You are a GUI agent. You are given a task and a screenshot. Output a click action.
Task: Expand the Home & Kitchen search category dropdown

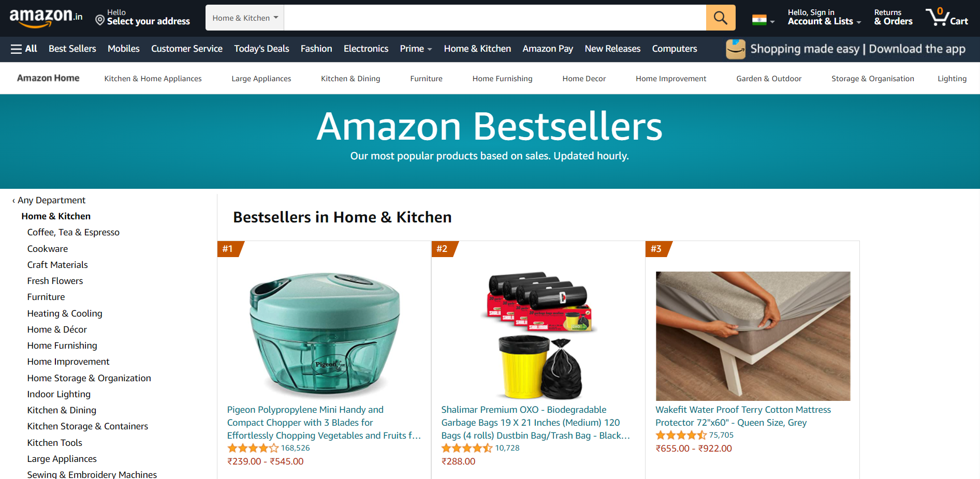245,18
